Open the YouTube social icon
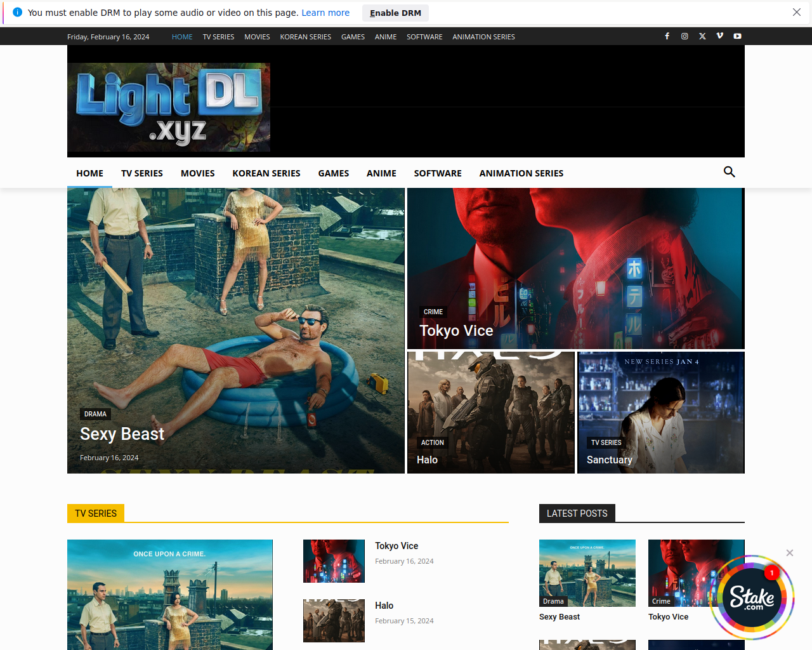Viewport: 812px width, 650px height. (737, 36)
